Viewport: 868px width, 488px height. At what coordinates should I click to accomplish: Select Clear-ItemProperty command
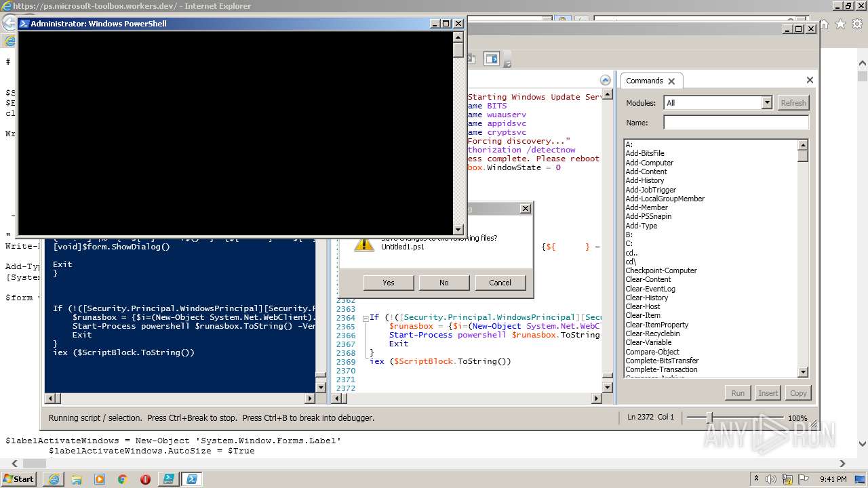[656, 325]
